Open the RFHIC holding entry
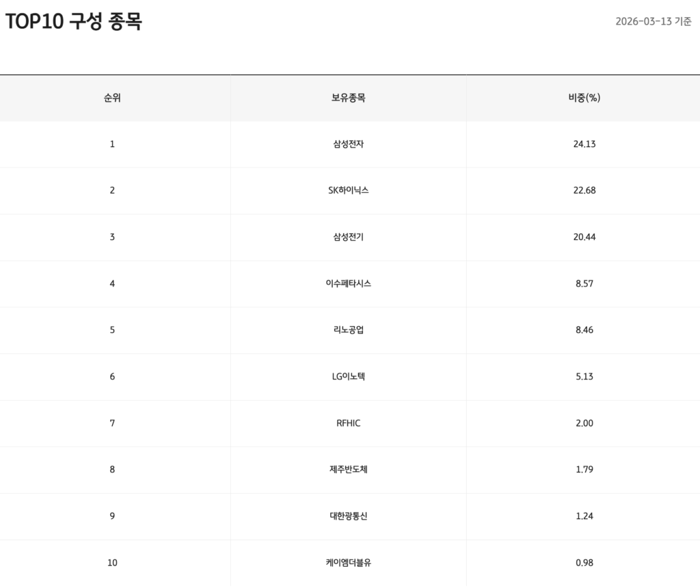700x588 pixels. click(x=348, y=423)
